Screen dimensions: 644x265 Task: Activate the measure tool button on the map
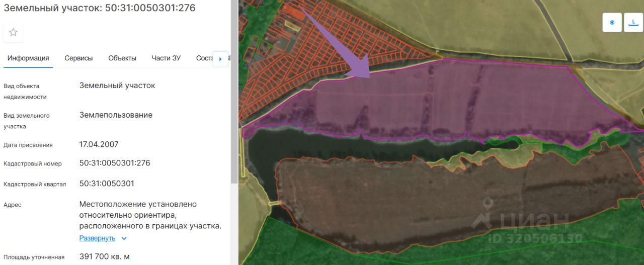633,23
